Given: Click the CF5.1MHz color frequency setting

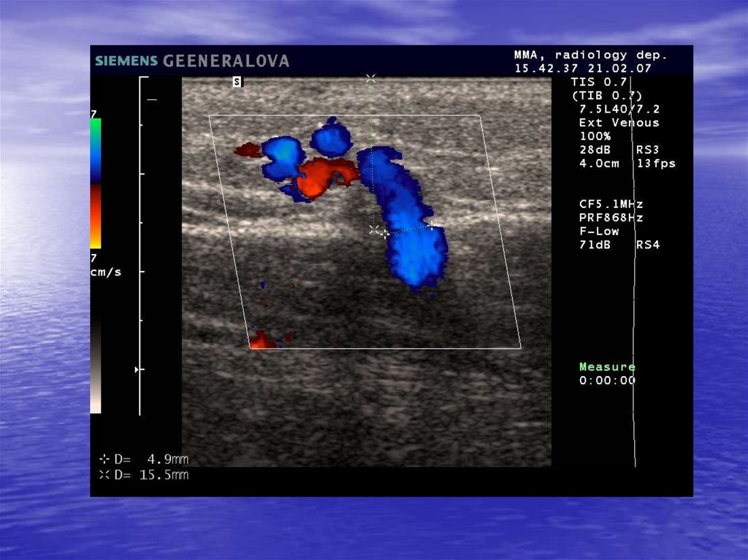Looking at the screenshot, I should pos(611,204).
